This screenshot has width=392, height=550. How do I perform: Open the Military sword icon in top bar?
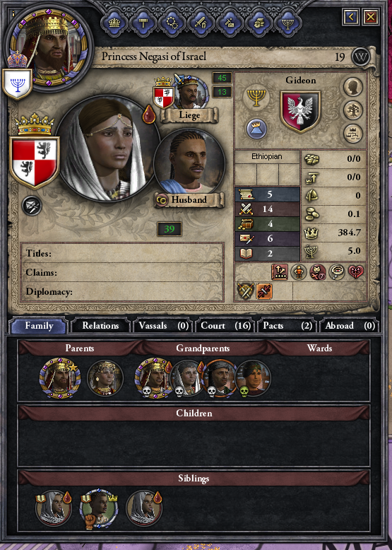[201, 23]
